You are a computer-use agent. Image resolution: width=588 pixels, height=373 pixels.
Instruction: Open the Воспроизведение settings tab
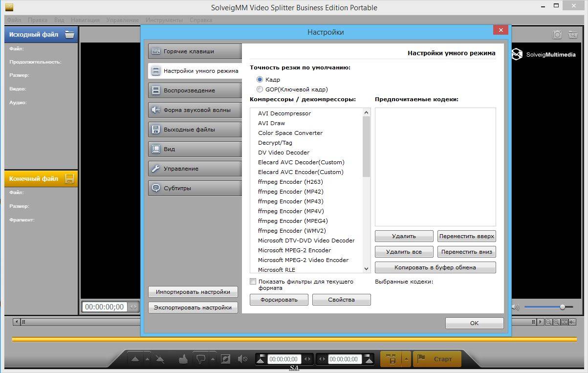pos(195,90)
